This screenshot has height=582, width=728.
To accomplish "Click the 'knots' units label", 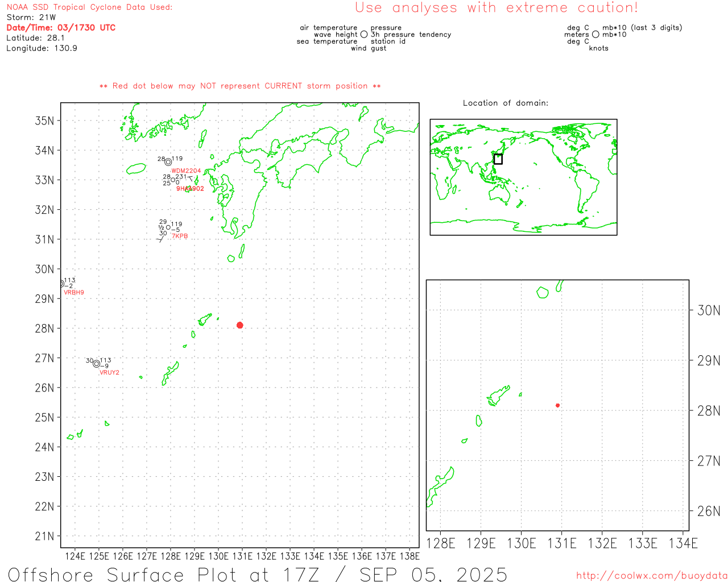I will coord(599,48).
